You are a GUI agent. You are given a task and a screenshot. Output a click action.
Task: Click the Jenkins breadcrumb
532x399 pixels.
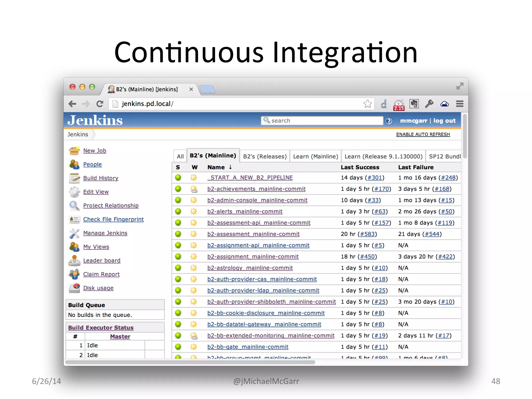click(78, 134)
